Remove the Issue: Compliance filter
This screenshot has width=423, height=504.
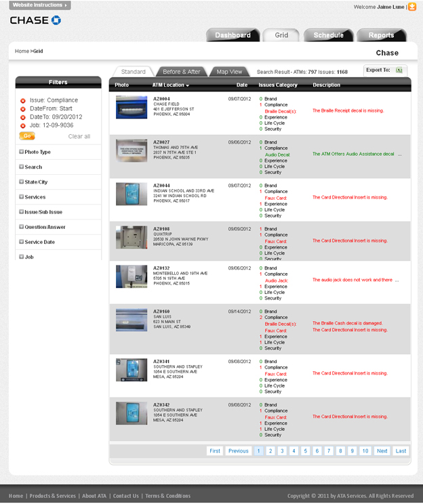[23, 101]
